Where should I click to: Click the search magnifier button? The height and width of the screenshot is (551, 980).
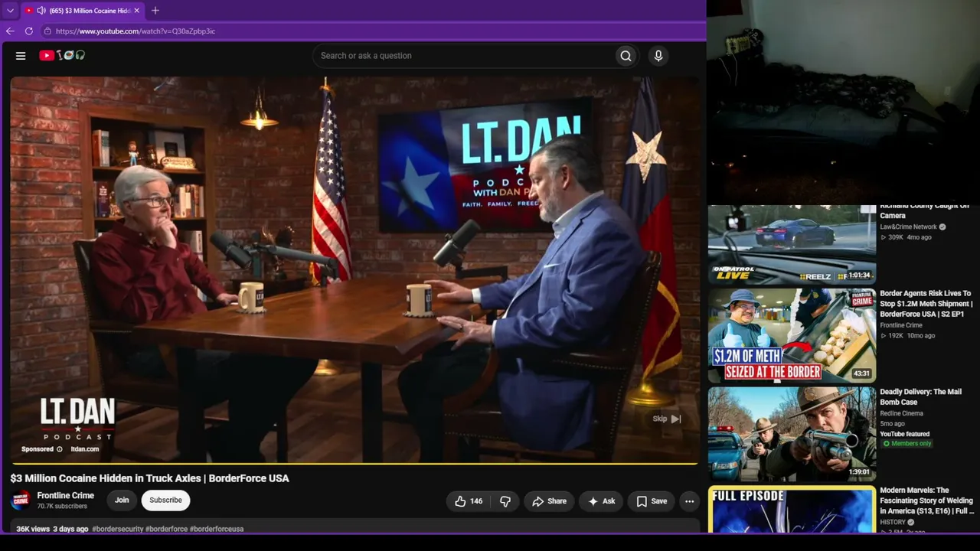tap(626, 55)
